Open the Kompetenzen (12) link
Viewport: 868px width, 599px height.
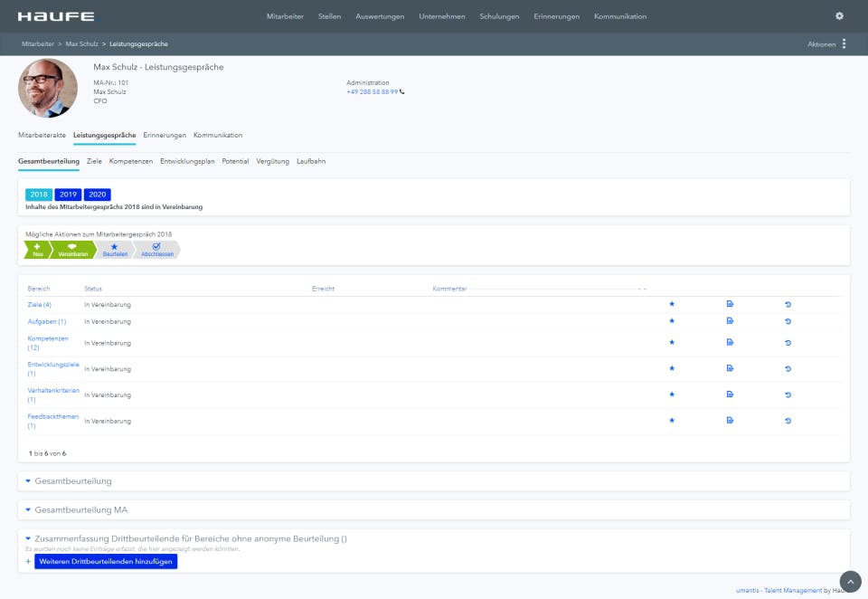point(48,343)
